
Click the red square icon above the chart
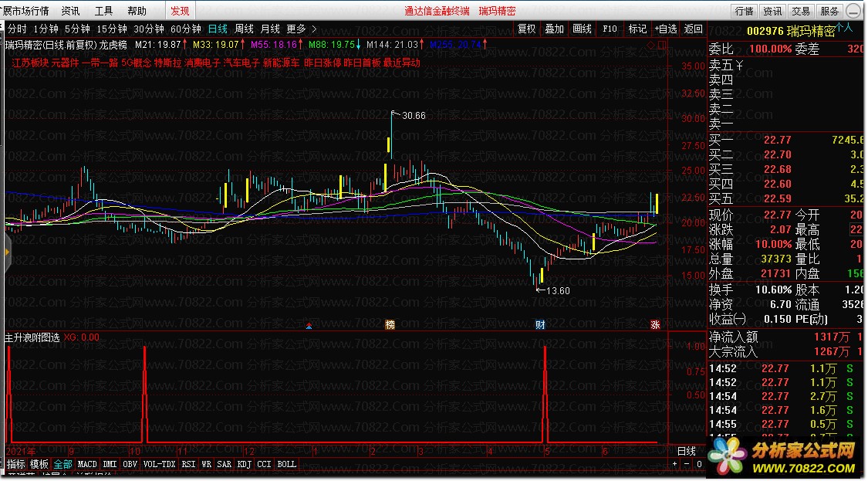point(661,44)
